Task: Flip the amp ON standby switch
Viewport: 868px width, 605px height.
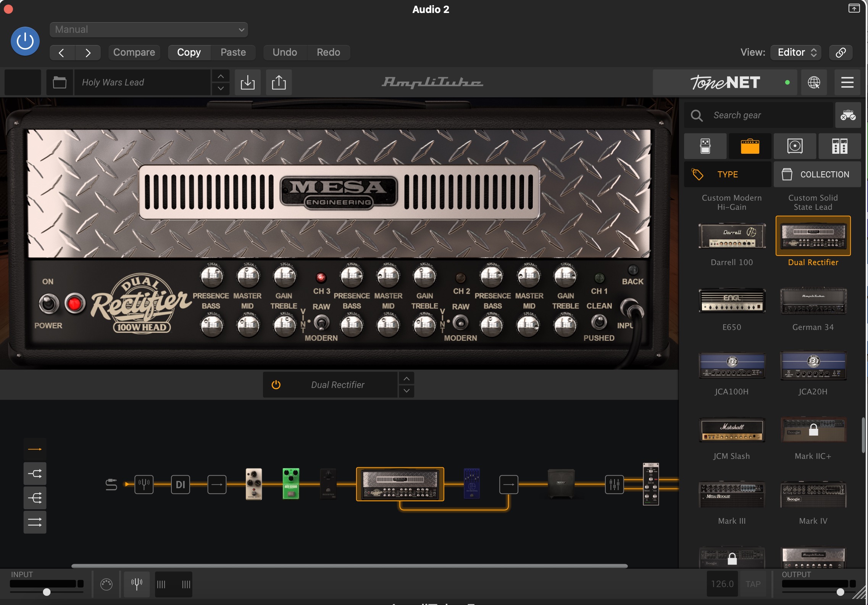Action: [x=48, y=304]
